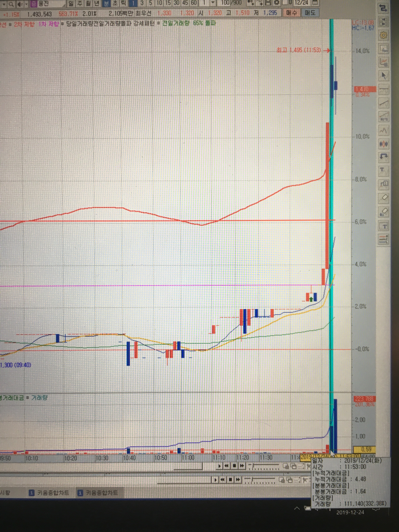
Task: Click the chart rotate/switch arrows icon
Action: 383,9
